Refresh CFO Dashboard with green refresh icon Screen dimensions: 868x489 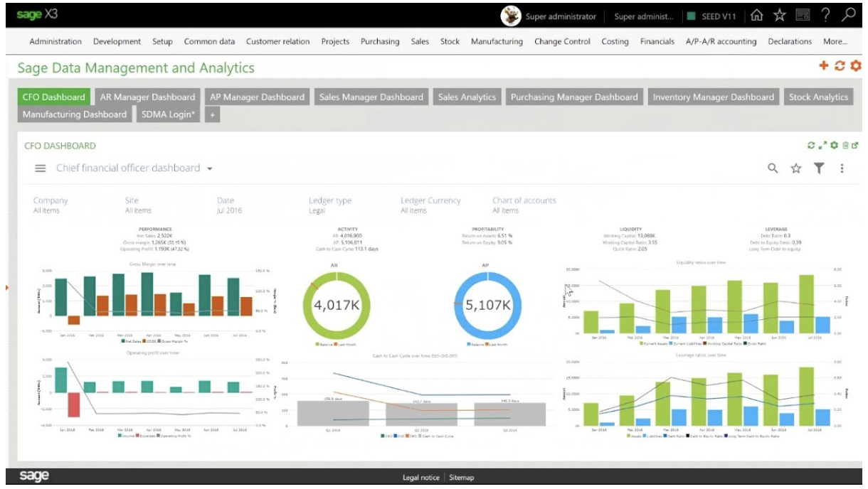coord(811,146)
